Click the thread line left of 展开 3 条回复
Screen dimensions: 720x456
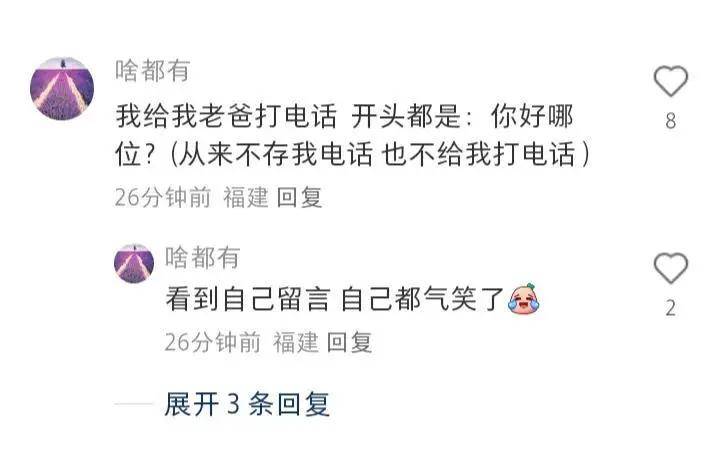pyautogui.click(x=134, y=404)
